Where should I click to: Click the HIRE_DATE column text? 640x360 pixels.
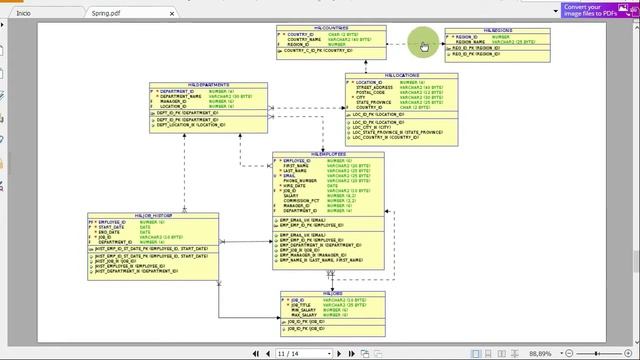coord(294,186)
